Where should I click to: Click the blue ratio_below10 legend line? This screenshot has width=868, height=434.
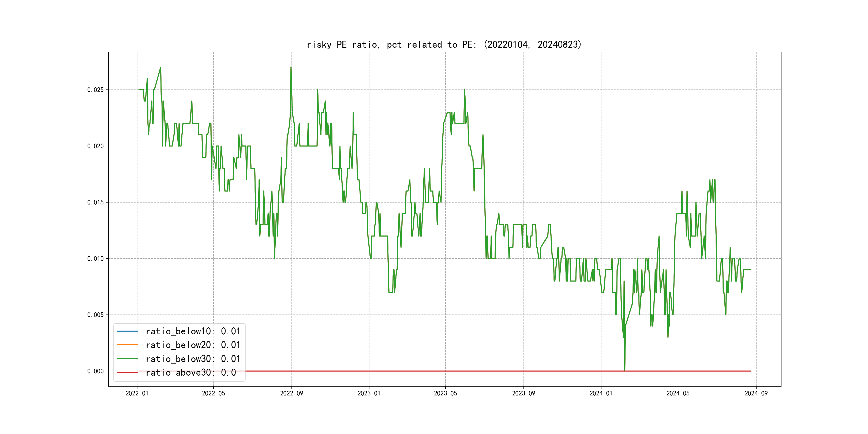(x=127, y=331)
